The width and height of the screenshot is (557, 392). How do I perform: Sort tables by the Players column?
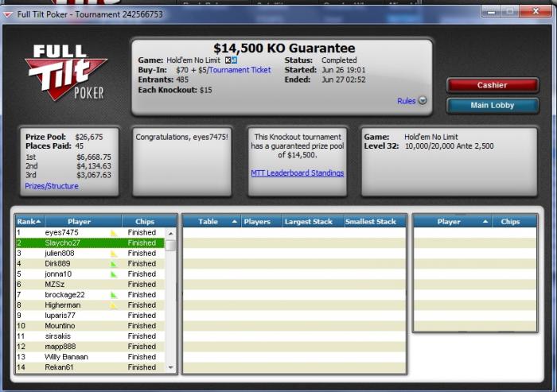pyautogui.click(x=261, y=222)
